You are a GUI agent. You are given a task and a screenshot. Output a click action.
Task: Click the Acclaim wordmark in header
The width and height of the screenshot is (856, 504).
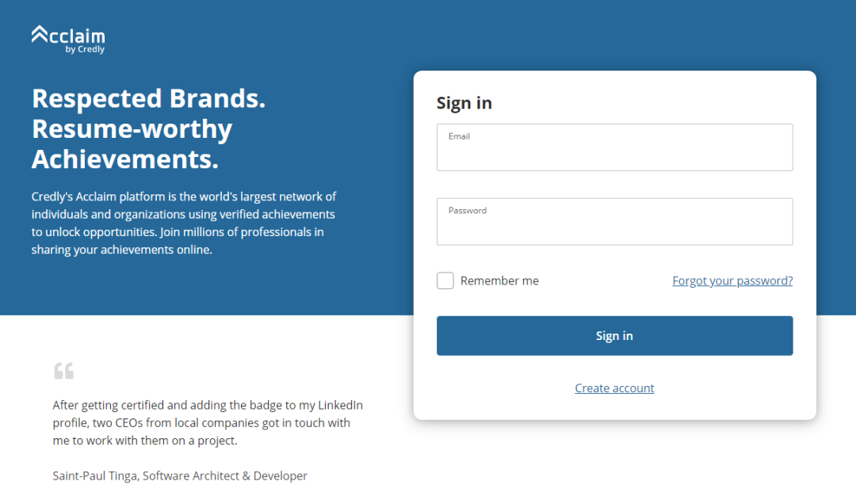[x=68, y=36]
